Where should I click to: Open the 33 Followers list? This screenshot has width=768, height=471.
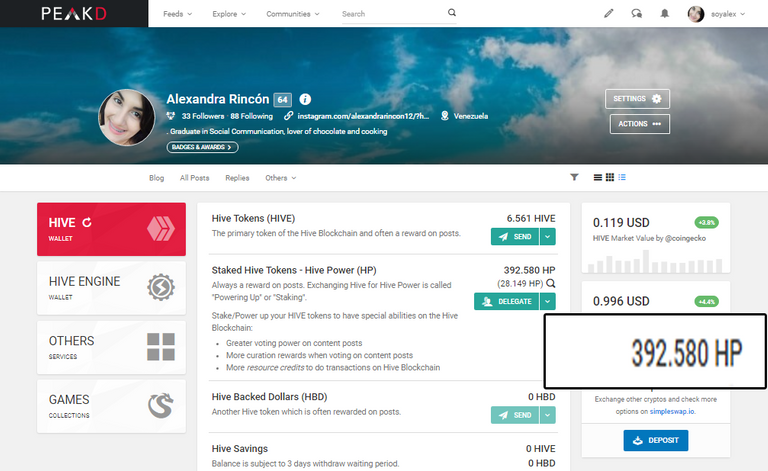pos(202,116)
